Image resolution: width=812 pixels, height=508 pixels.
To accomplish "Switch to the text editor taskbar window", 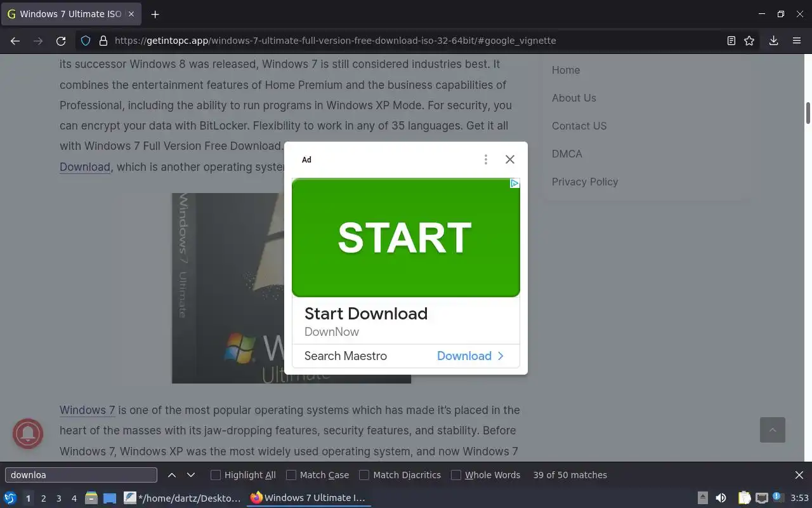I will (183, 498).
